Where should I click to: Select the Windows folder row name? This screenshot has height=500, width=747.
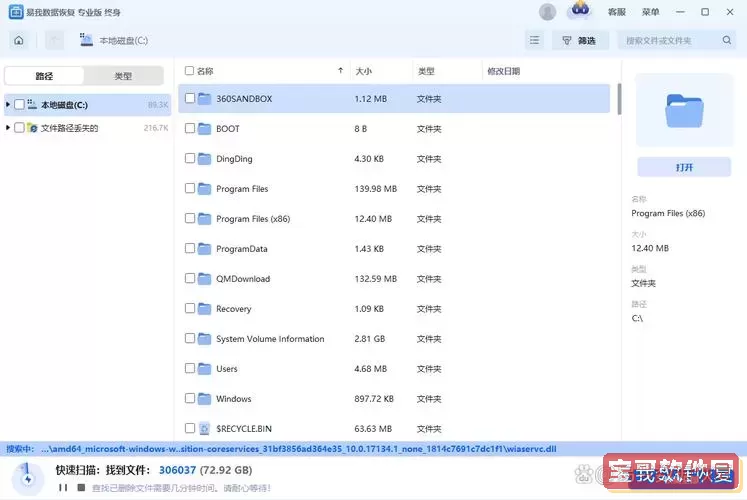233,399
